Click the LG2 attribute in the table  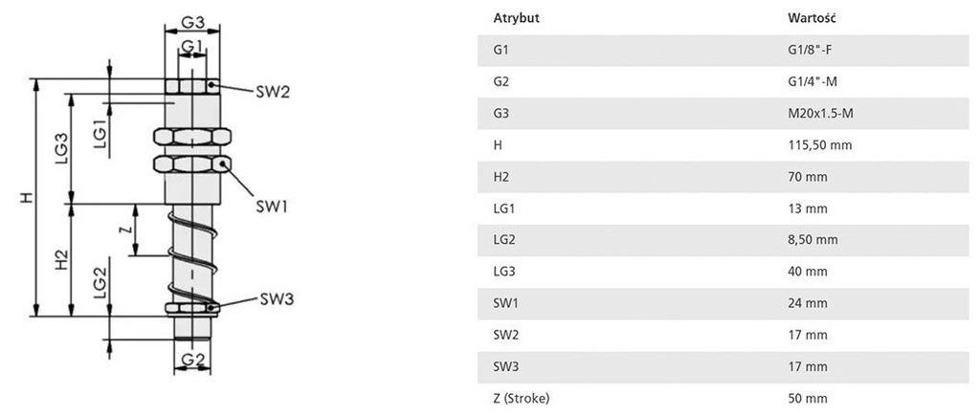(x=503, y=240)
